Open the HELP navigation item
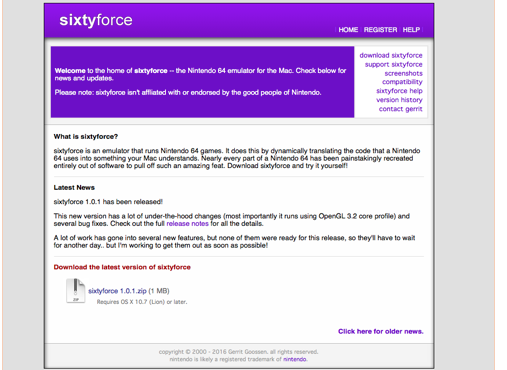This screenshot has width=507, height=370. pos(411,30)
